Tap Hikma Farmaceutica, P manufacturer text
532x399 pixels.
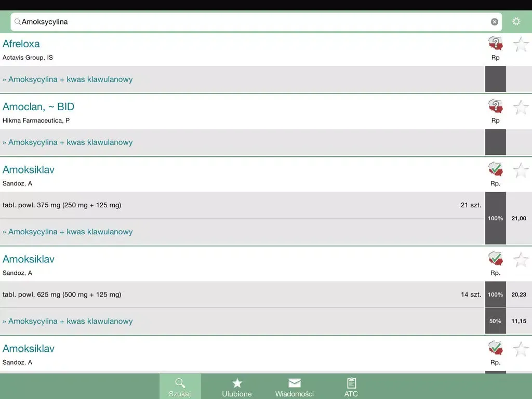(x=36, y=121)
